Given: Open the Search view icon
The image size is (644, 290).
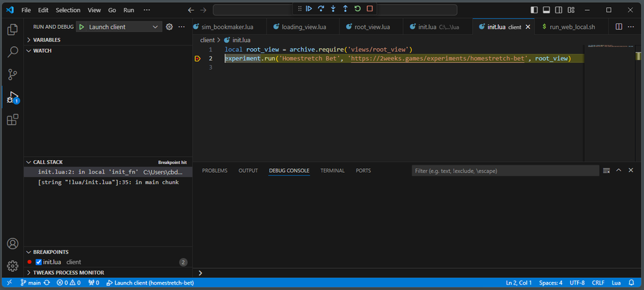Looking at the screenshot, I should (12, 52).
